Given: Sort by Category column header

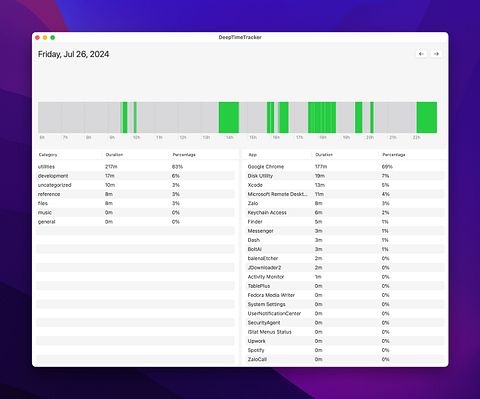Looking at the screenshot, I should [x=48, y=155].
